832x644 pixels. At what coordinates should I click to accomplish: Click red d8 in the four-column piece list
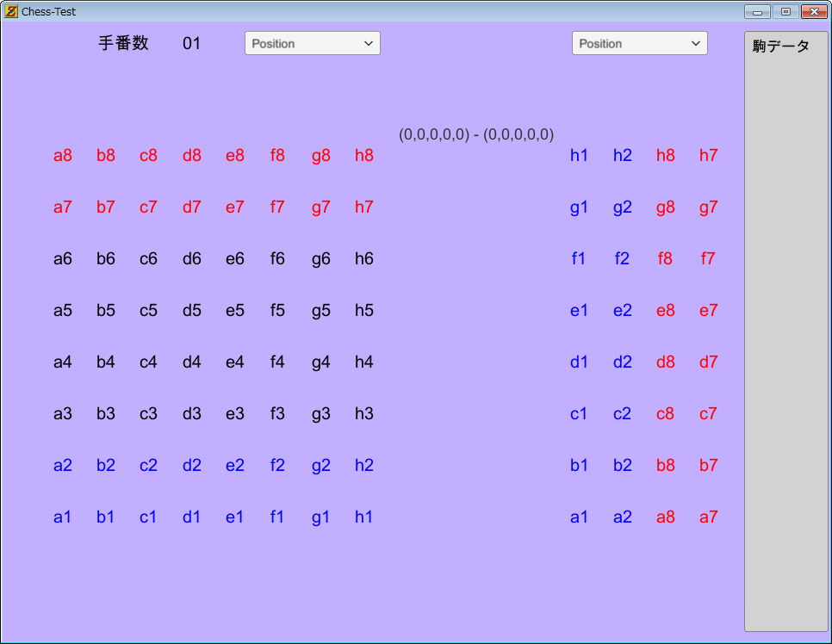click(666, 362)
